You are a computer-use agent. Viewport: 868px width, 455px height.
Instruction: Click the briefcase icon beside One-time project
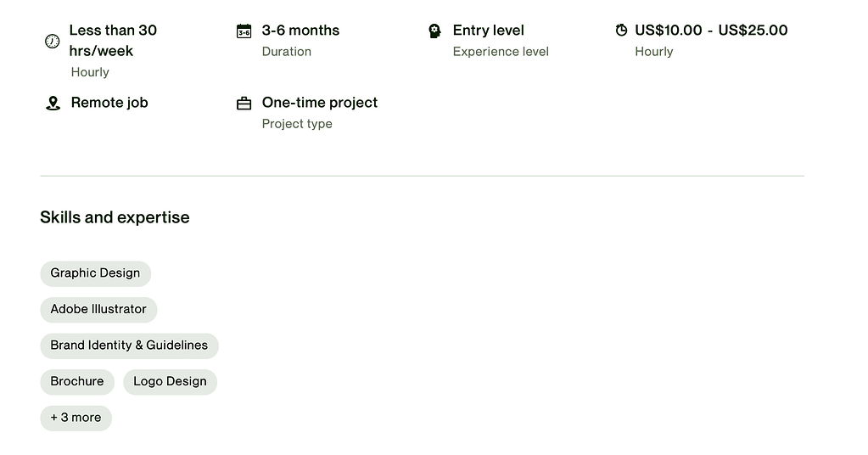(244, 104)
